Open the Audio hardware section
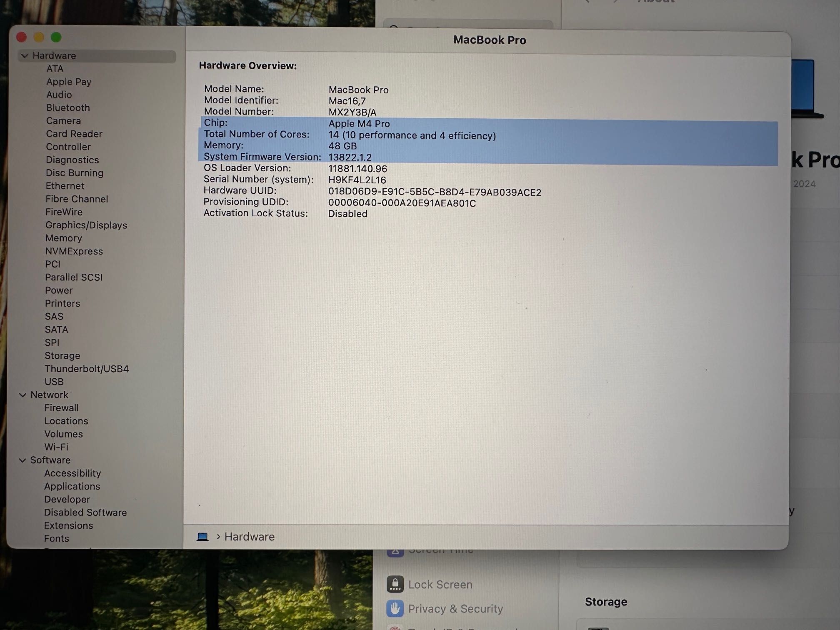Viewport: 840px width, 630px height. click(59, 95)
